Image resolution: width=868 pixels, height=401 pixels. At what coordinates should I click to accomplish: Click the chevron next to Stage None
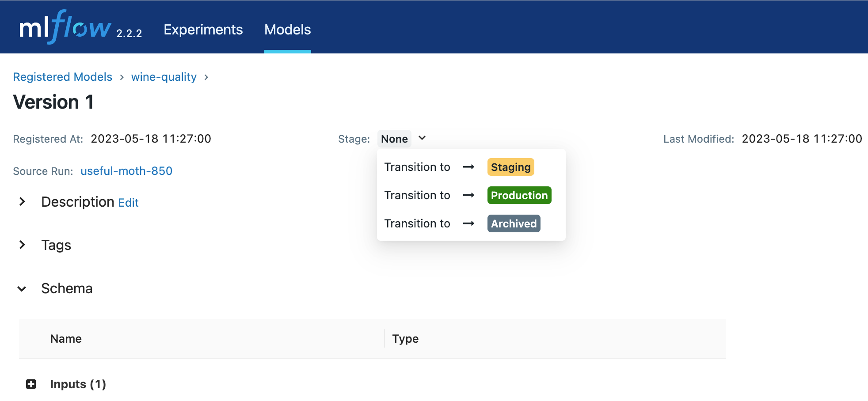[422, 138]
